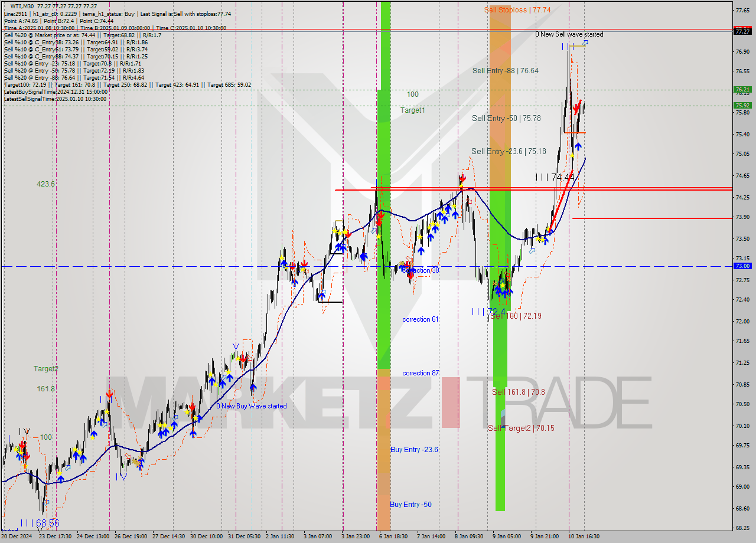The height and width of the screenshot is (543, 756).
Task: Click the 'Sell %10 @ C_Entry61: 73.79' info line
Action: click(x=76, y=50)
